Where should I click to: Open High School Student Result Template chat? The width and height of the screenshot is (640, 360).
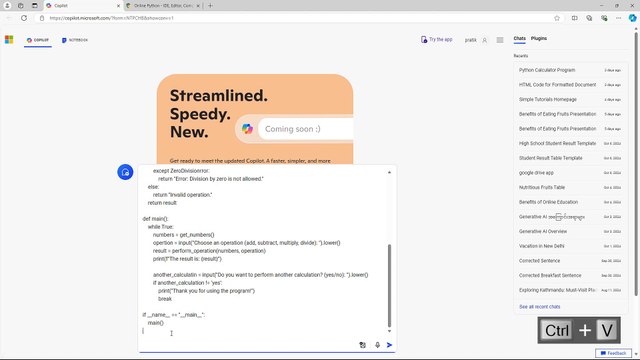570,144
